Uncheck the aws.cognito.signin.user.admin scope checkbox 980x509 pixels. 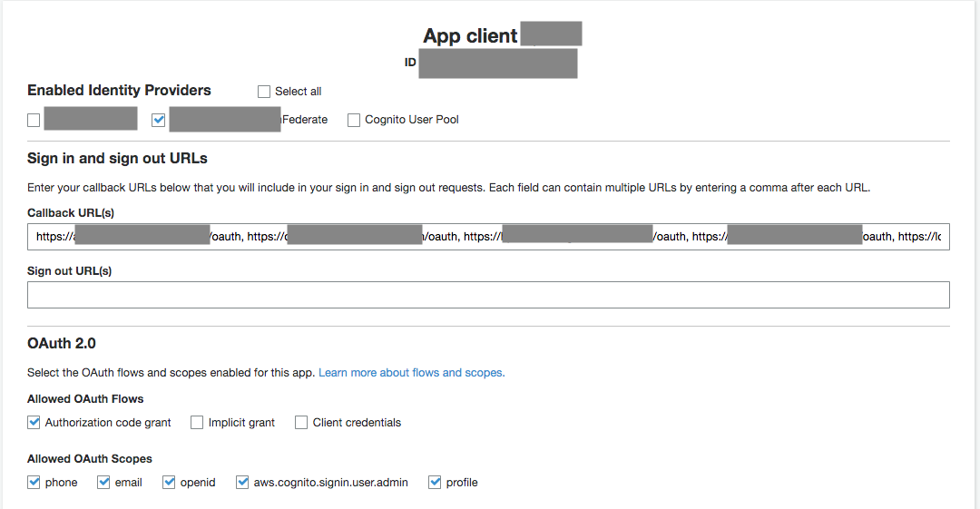[x=242, y=483]
